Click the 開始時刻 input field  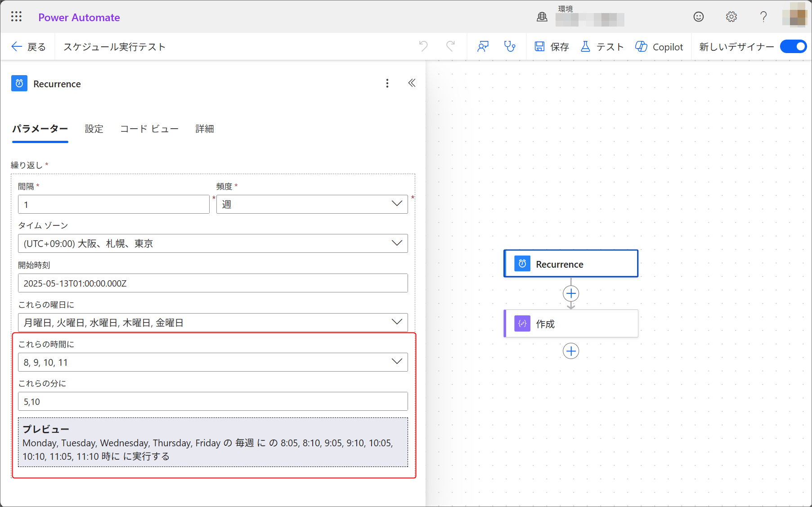[213, 283]
